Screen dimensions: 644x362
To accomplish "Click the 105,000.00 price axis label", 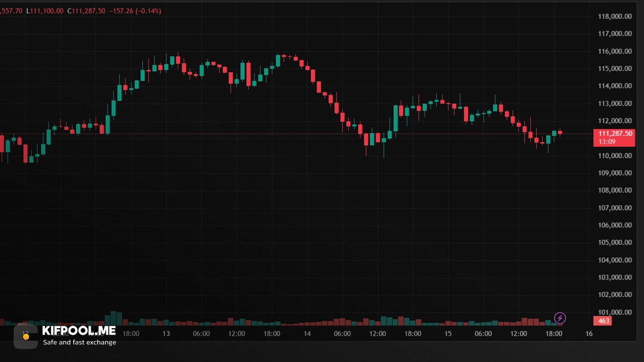I will [x=614, y=242].
